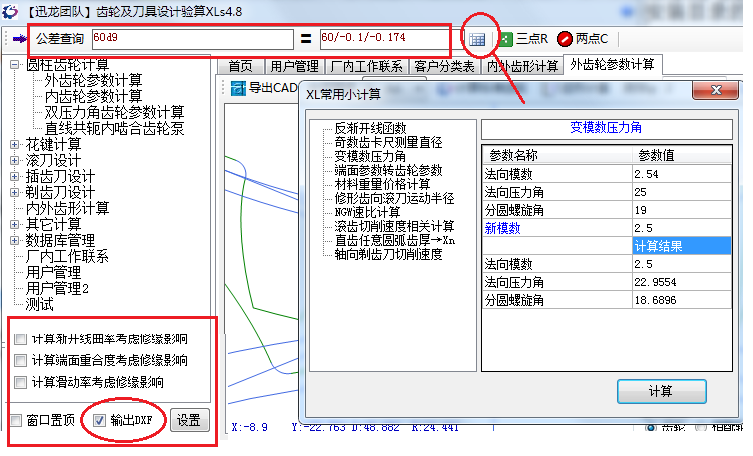This screenshot has height=456, width=753.
Task: Expand the 滚刀设计 tree node
Action: coord(14,160)
